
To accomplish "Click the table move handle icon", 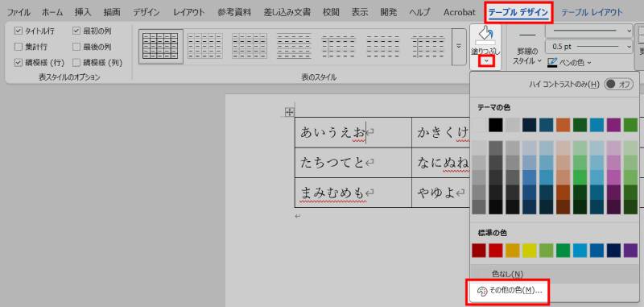I will (289, 111).
